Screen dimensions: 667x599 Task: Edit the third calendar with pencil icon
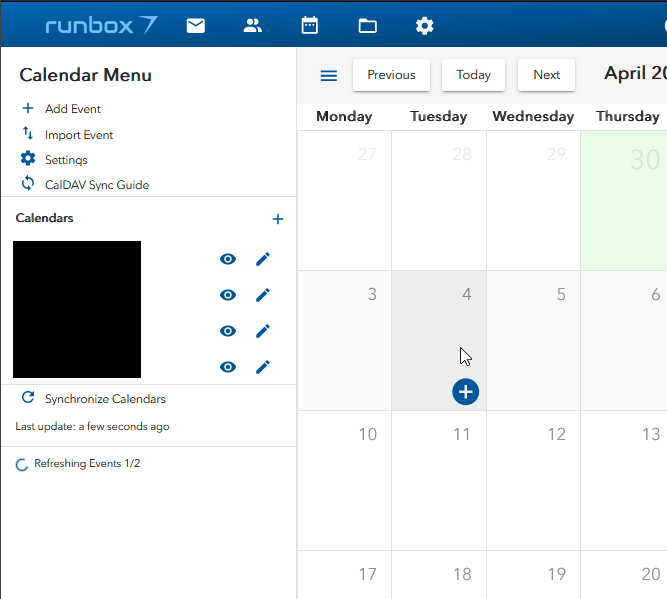click(x=263, y=331)
